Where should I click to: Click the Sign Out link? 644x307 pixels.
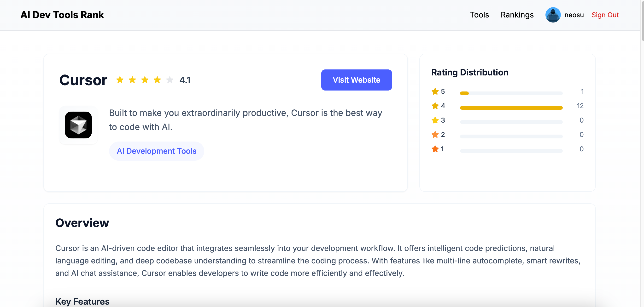point(605,15)
